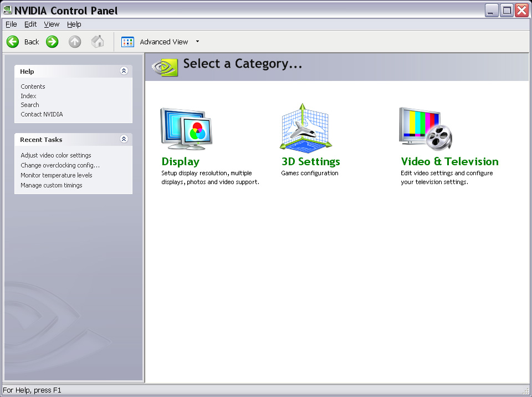Click 'Edit video settings and configure' text

(x=447, y=173)
